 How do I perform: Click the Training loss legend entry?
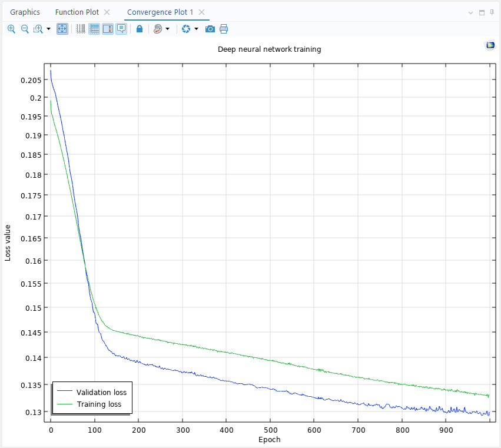coord(89,404)
